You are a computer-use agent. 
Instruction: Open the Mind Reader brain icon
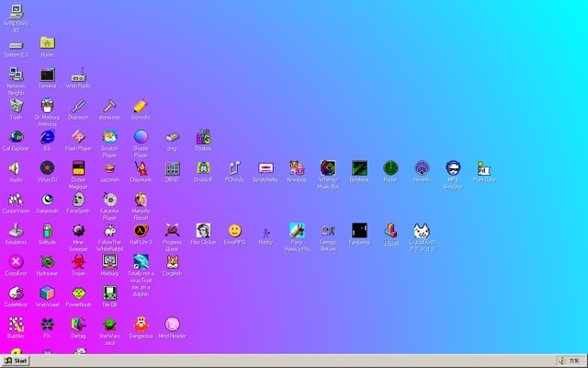[x=172, y=324]
